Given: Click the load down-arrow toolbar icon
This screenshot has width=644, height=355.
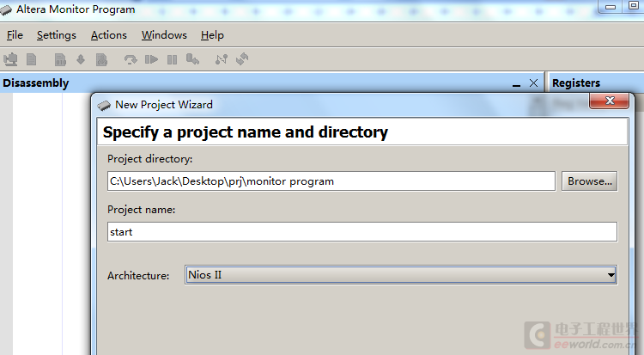Looking at the screenshot, I should (x=81, y=59).
